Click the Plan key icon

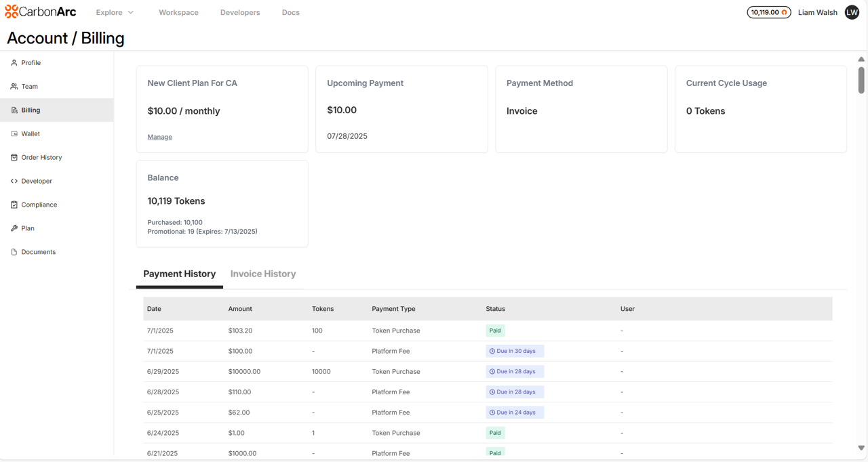coord(14,228)
